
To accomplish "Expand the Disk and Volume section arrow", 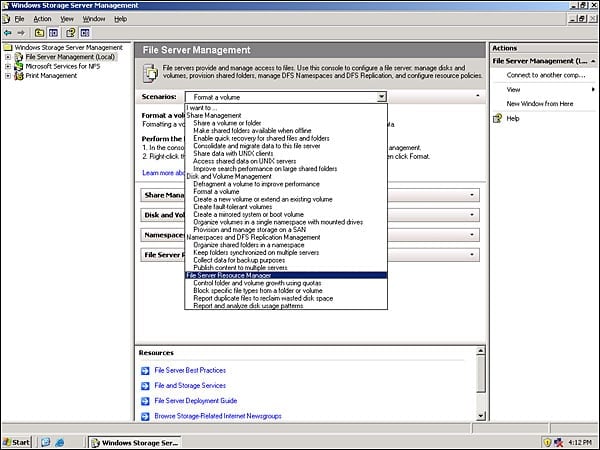I will tap(472, 215).
